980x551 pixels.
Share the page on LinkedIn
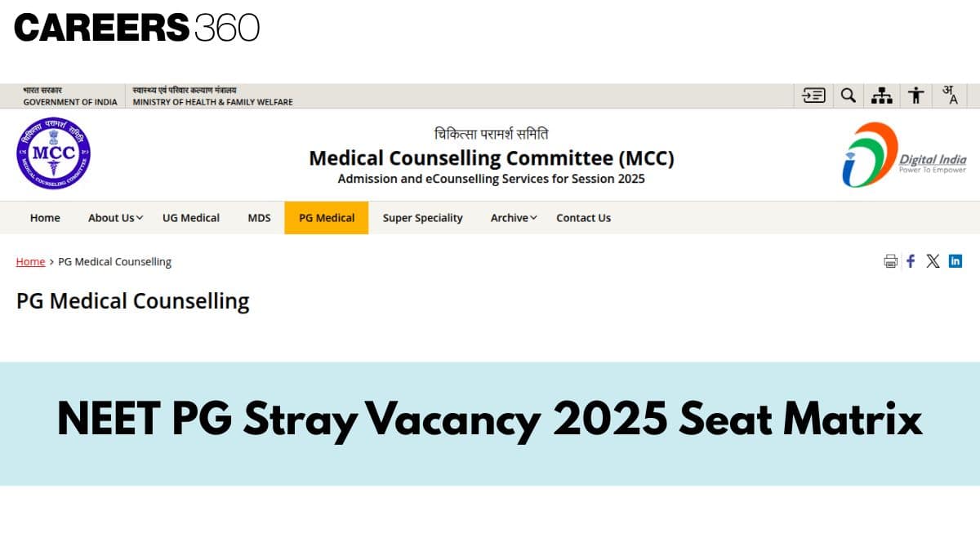955,261
